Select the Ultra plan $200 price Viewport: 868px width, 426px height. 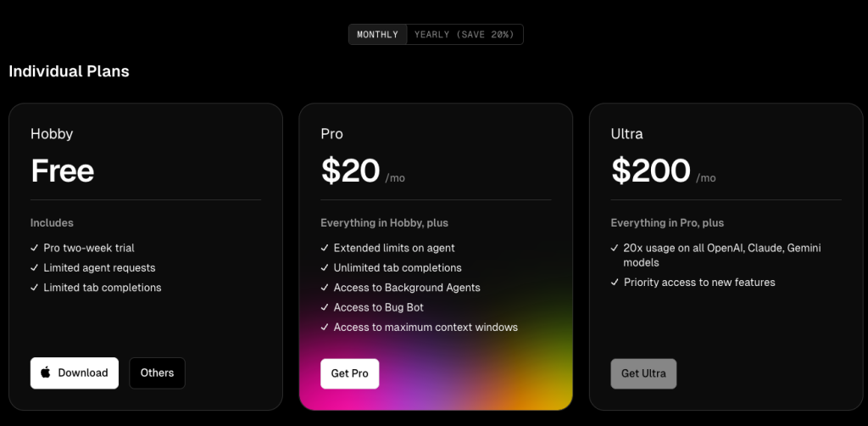click(651, 171)
